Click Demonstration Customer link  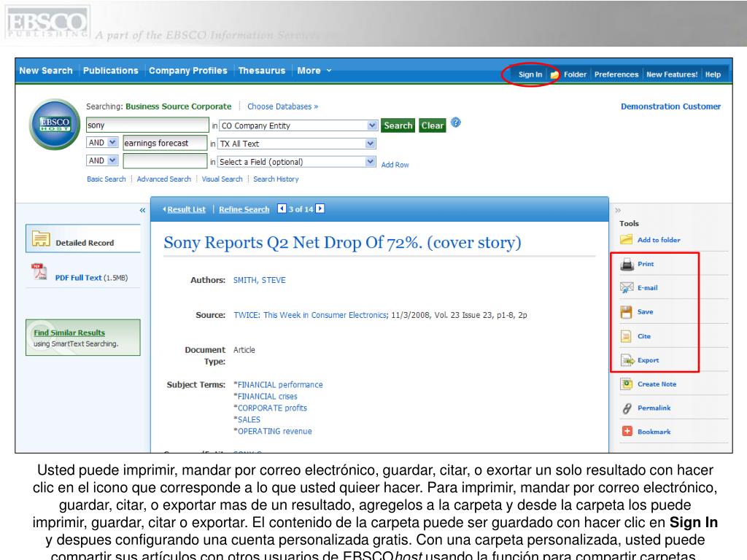670,106
